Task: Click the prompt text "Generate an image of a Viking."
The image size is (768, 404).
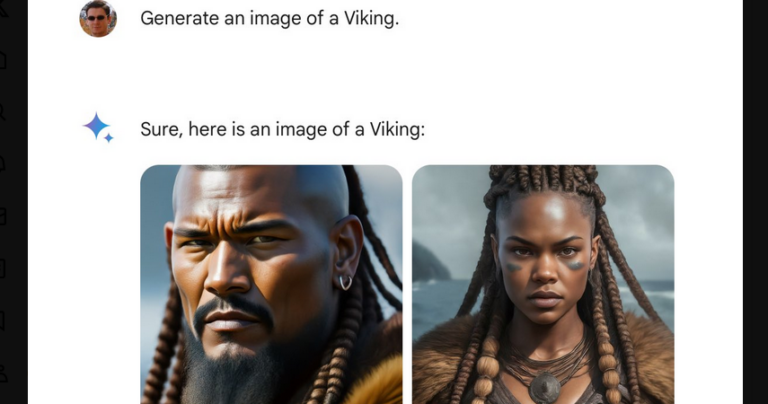Action: coord(269,19)
